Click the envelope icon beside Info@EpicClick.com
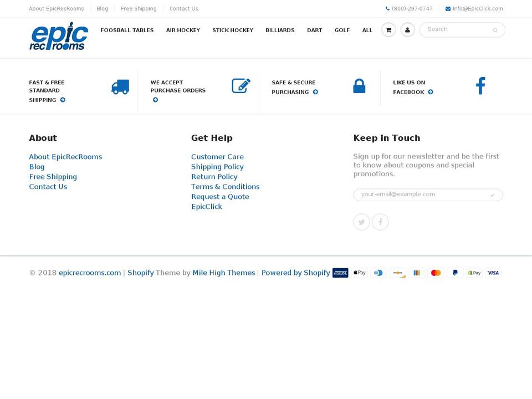This screenshot has width=532, height=399. pos(448,8)
